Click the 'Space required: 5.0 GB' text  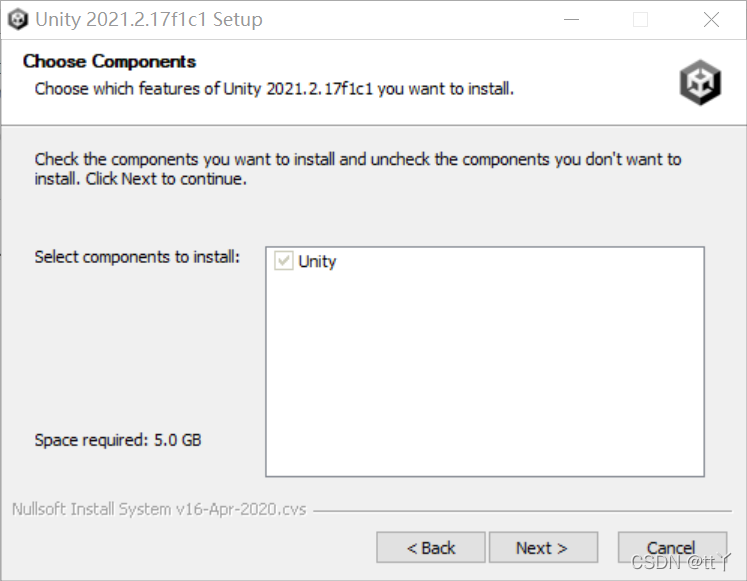[118, 440]
